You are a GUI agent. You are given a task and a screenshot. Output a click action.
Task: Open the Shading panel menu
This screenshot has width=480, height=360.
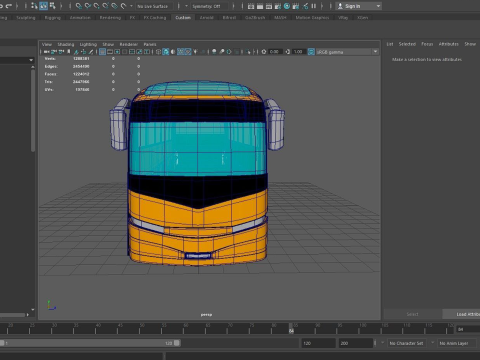[x=66, y=44]
